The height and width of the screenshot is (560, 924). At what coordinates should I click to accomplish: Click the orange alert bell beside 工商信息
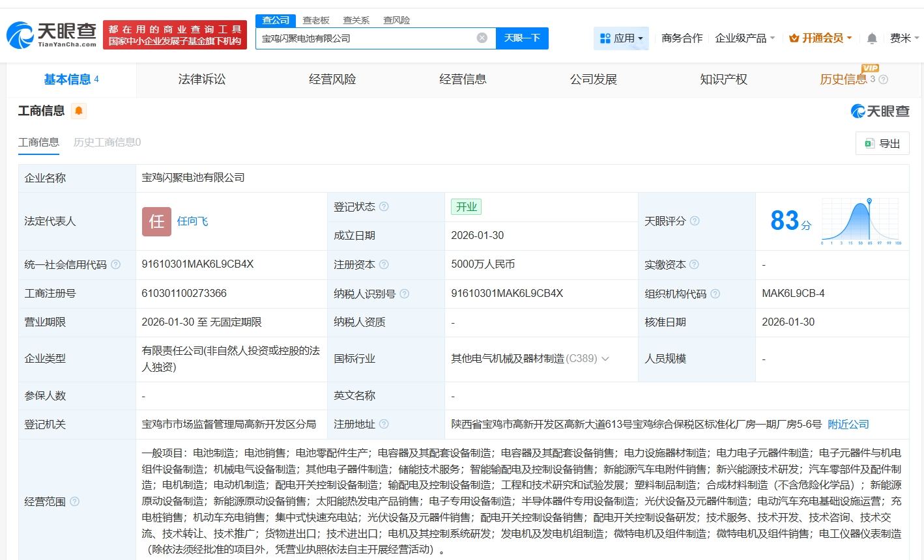(79, 111)
